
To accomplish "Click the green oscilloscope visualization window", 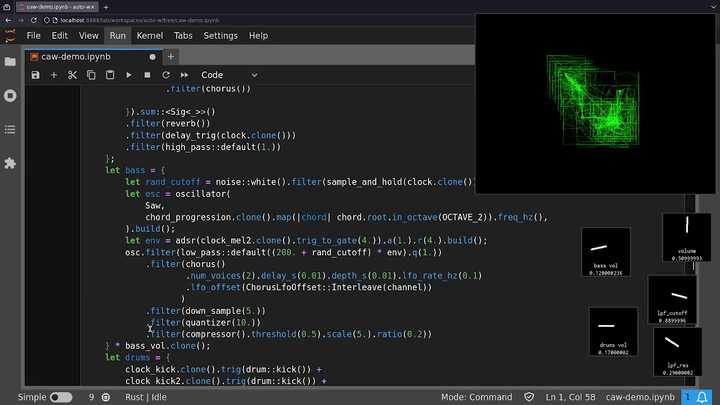I will (x=596, y=103).
